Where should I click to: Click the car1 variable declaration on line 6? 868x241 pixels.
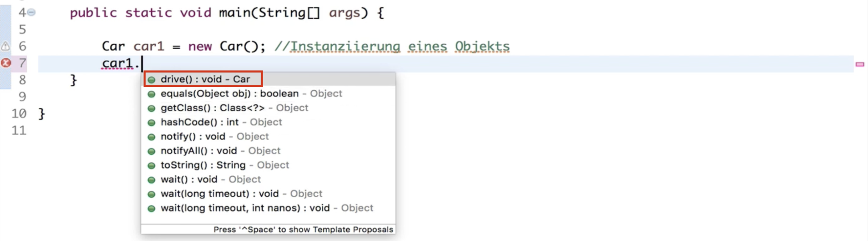click(x=148, y=46)
